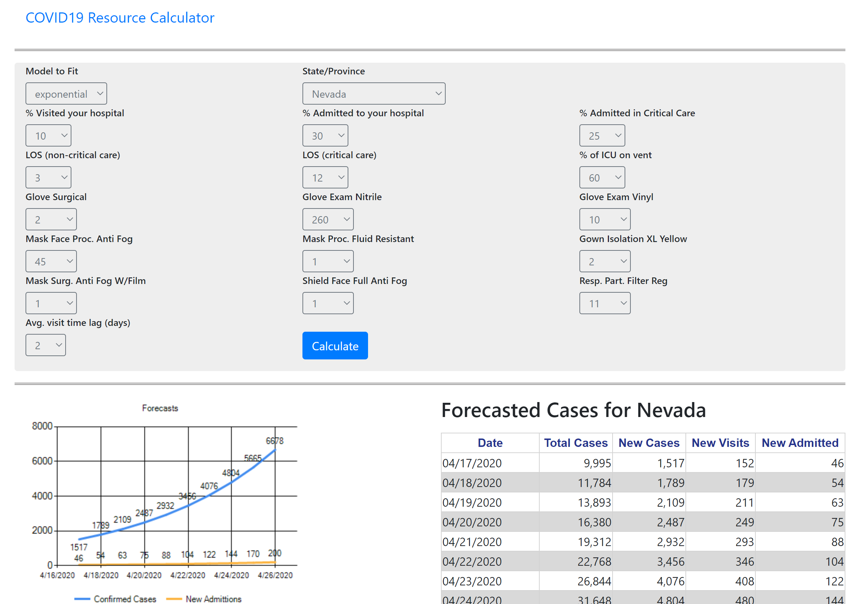Image resolution: width=868 pixels, height=604 pixels.
Task: Expand % of ICU on vent dropdown
Action: point(602,178)
